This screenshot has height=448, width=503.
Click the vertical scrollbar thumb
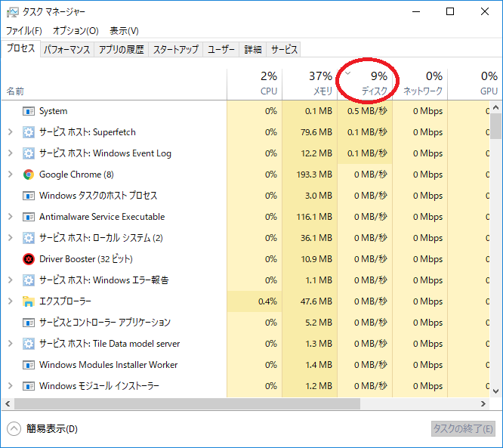(x=496, y=126)
